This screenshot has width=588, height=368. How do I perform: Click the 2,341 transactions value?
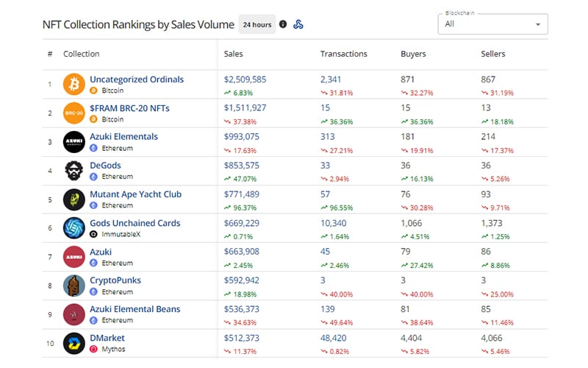tap(331, 79)
